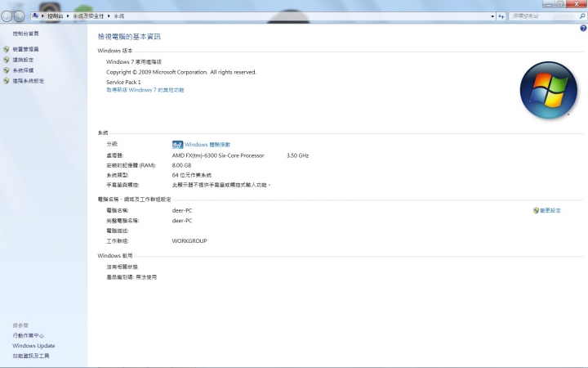
Task: Open 效能資訊及工具 link
Action: (x=31, y=356)
